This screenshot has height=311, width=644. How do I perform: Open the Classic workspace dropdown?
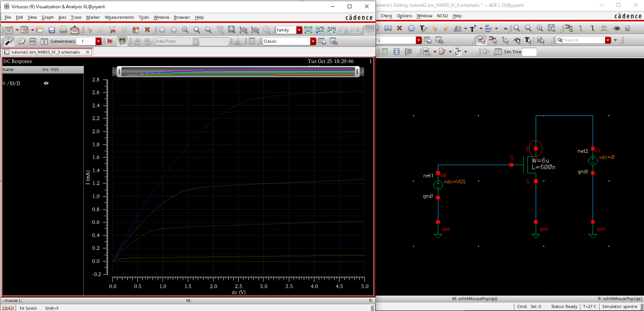pos(313,41)
